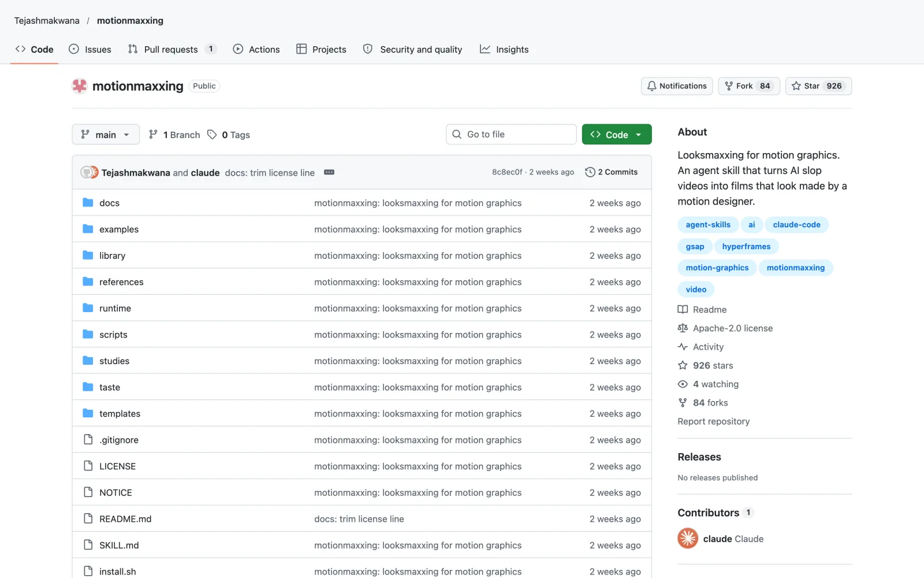
Task: Click the LICENSE file icon
Action: (88, 466)
